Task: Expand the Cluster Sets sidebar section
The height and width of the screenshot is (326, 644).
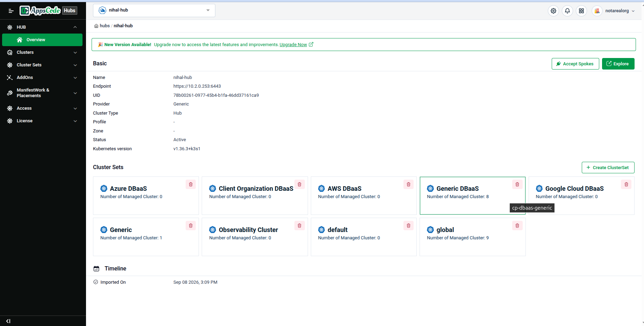Action: (75, 65)
